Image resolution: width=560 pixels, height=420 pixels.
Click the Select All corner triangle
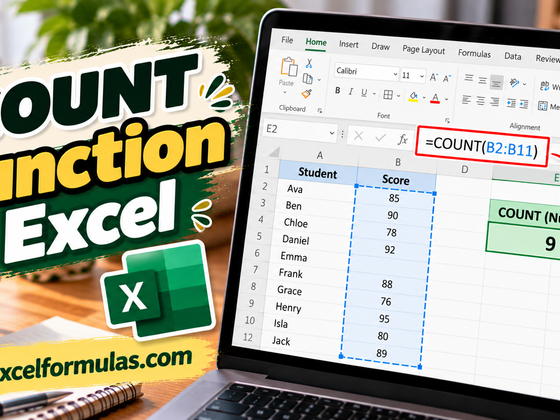tap(274, 152)
